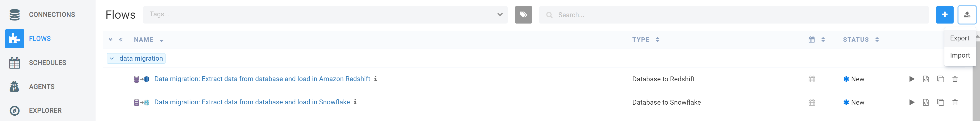Viewport: 980px width, 121px height.
Task: Open the Amazon Redshift data migration flow link
Action: 262,79
